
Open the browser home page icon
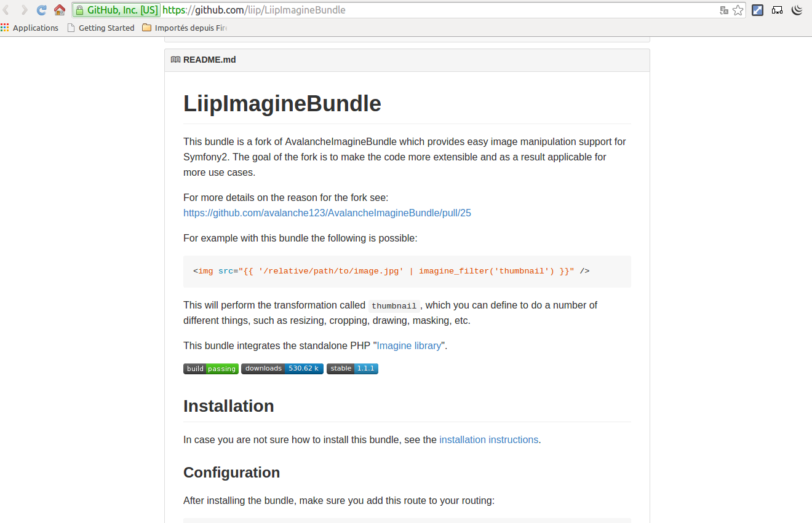tap(59, 10)
